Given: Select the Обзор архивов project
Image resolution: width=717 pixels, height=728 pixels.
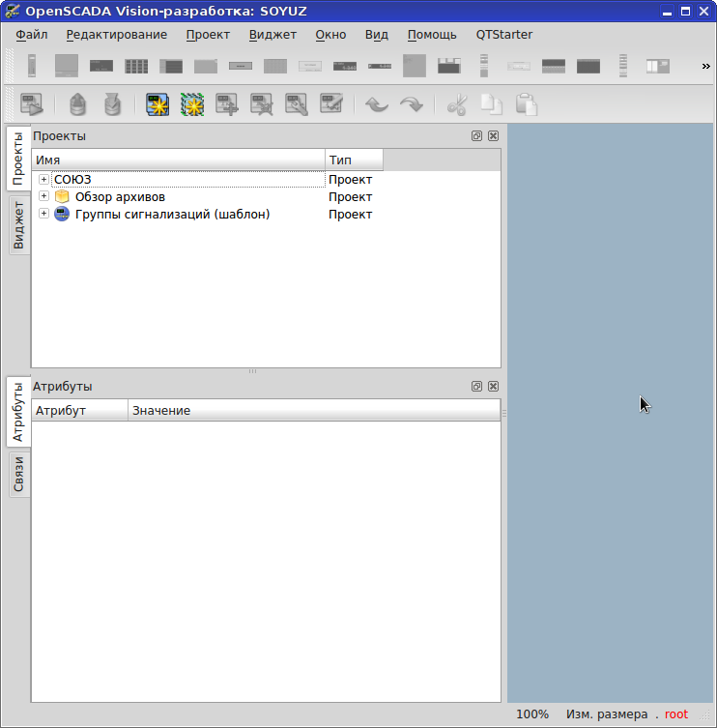Looking at the screenshot, I should coord(120,197).
